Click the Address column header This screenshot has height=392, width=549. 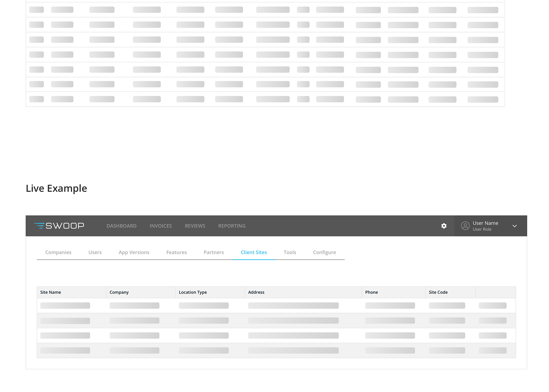tap(303, 292)
